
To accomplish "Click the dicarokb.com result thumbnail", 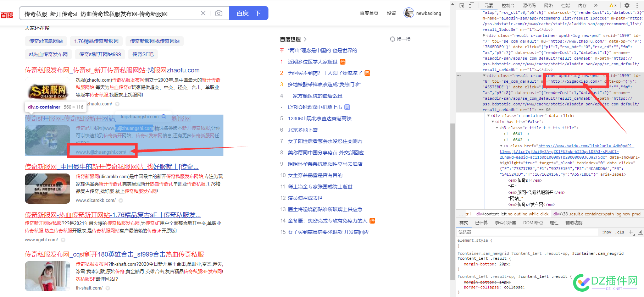I will (48, 188).
